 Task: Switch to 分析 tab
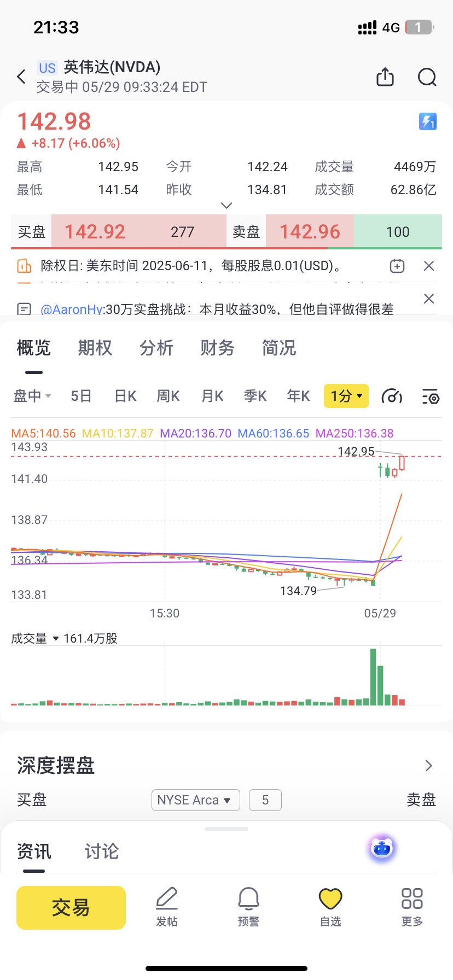[156, 348]
